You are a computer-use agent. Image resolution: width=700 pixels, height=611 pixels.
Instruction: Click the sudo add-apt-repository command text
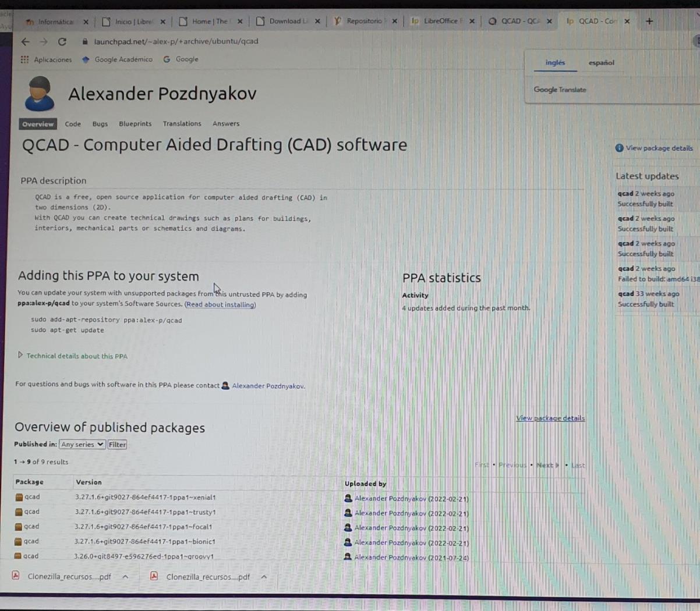[x=107, y=320]
